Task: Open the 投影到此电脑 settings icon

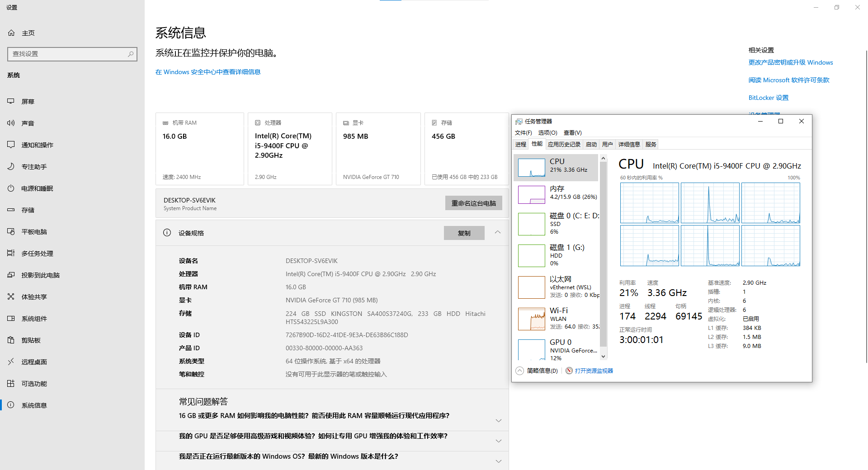Action: [x=11, y=275]
